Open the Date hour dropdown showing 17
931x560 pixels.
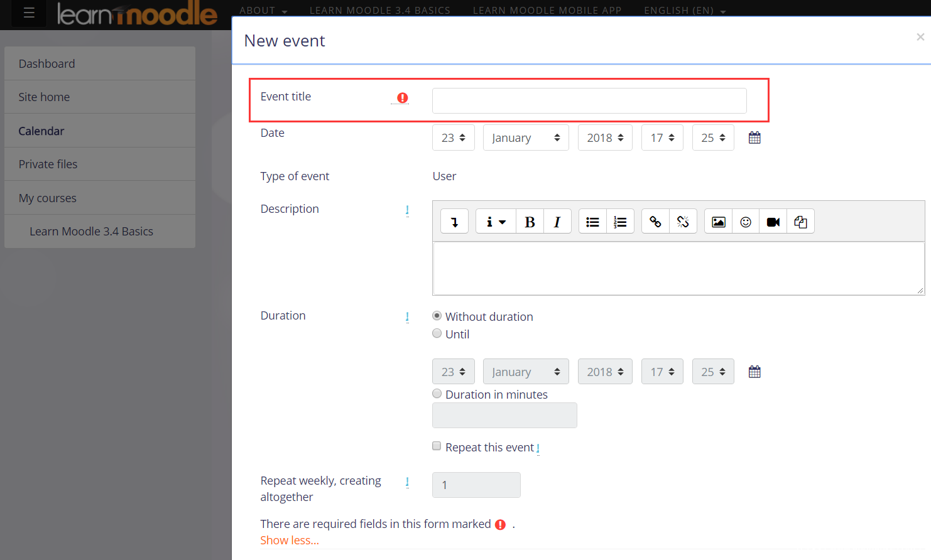tap(662, 137)
